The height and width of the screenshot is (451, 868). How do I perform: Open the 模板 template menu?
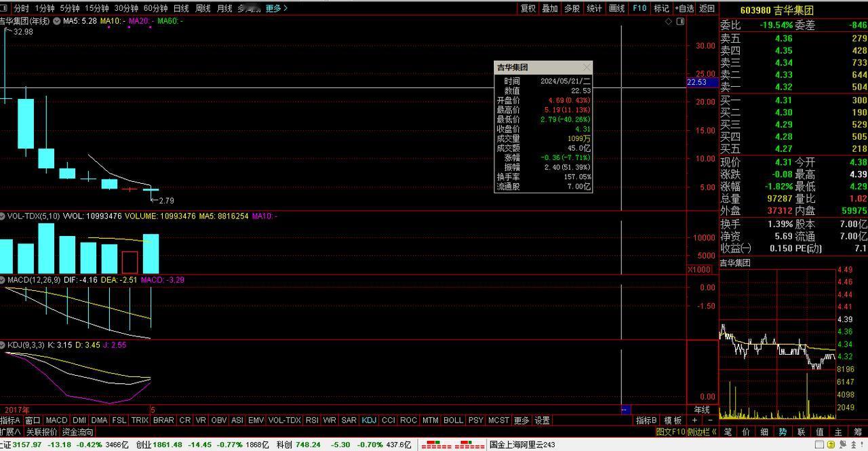(x=673, y=420)
